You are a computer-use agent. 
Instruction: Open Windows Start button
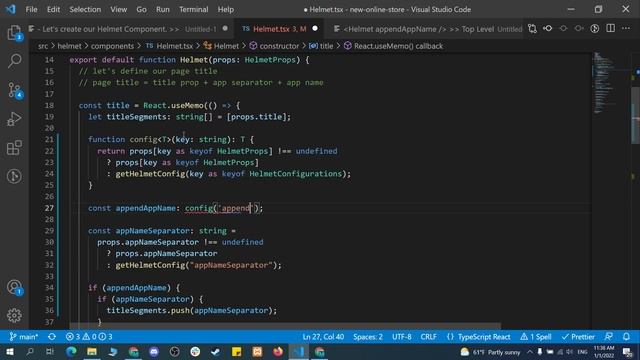click(x=9, y=352)
